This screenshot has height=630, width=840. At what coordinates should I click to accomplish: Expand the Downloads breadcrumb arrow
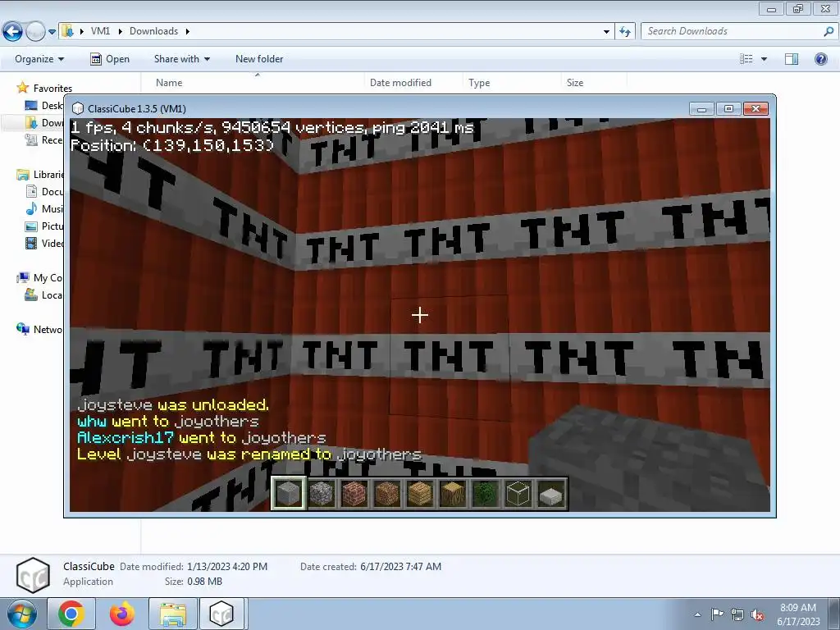[x=188, y=31]
